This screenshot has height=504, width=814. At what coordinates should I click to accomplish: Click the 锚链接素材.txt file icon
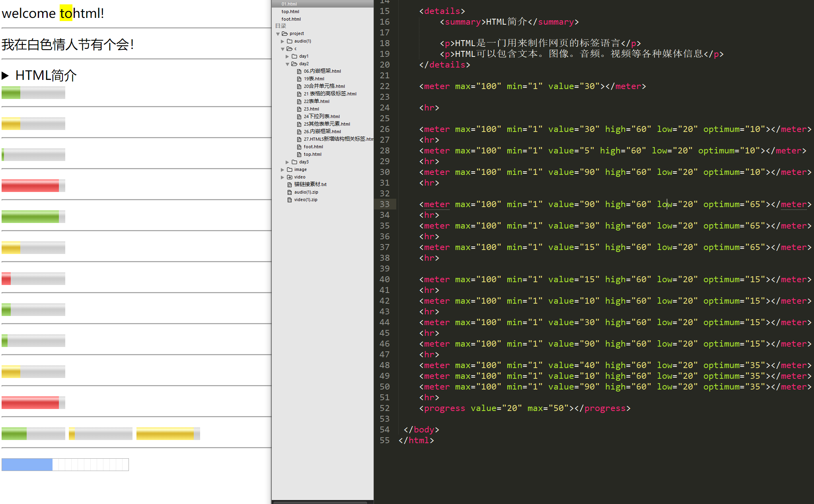(x=290, y=185)
